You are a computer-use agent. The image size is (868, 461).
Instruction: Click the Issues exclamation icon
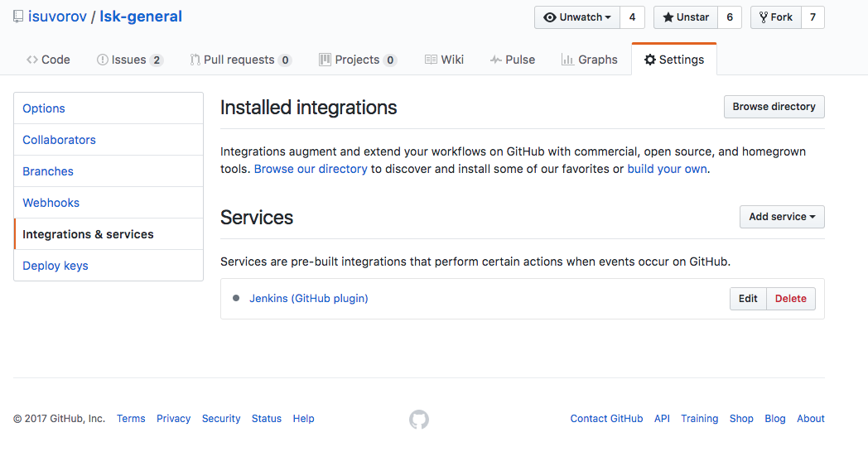pyautogui.click(x=103, y=60)
